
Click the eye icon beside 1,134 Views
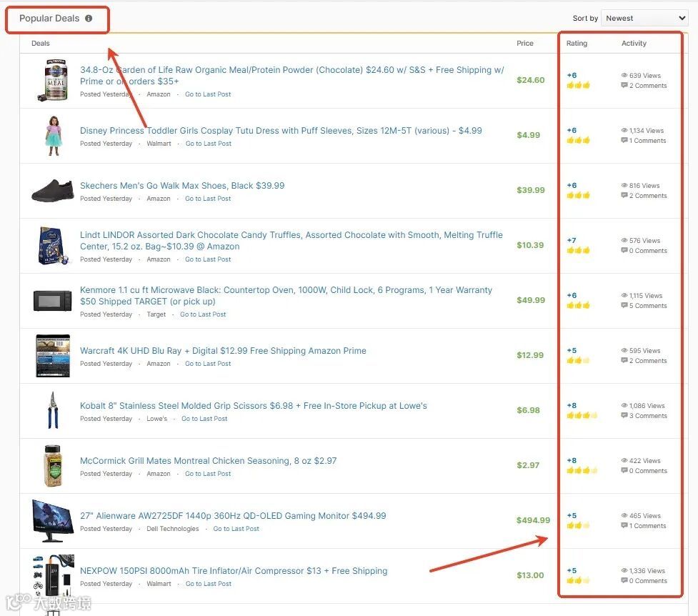click(x=624, y=131)
